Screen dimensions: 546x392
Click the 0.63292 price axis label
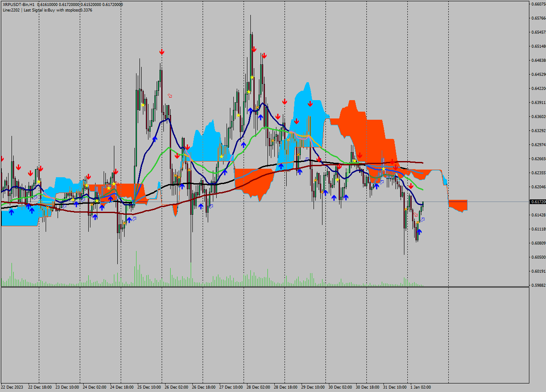538,131
